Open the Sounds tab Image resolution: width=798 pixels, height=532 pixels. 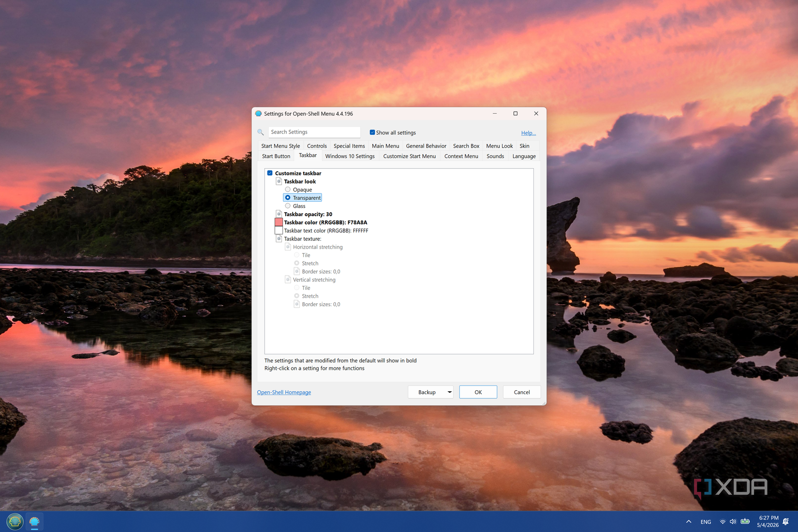[495, 156]
